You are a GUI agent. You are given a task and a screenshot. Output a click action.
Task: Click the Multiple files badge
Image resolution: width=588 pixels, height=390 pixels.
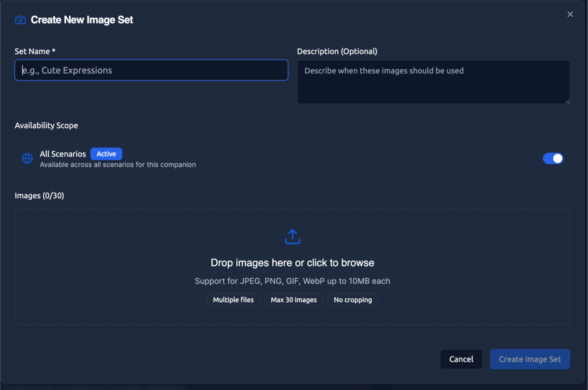coord(233,300)
